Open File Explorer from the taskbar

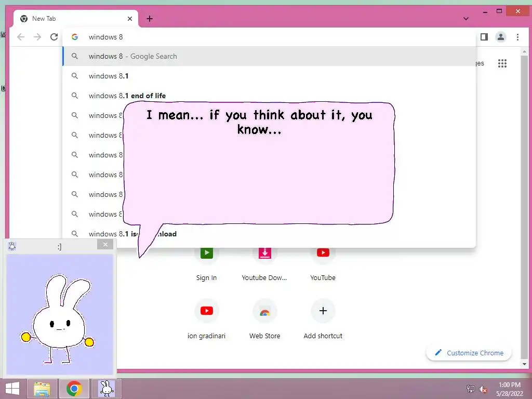pos(42,389)
